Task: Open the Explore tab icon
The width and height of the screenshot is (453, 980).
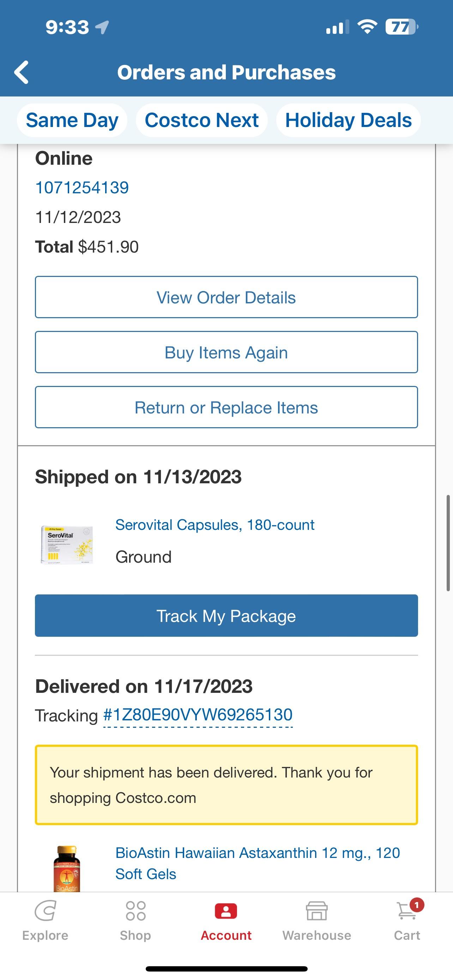Action: [x=45, y=911]
